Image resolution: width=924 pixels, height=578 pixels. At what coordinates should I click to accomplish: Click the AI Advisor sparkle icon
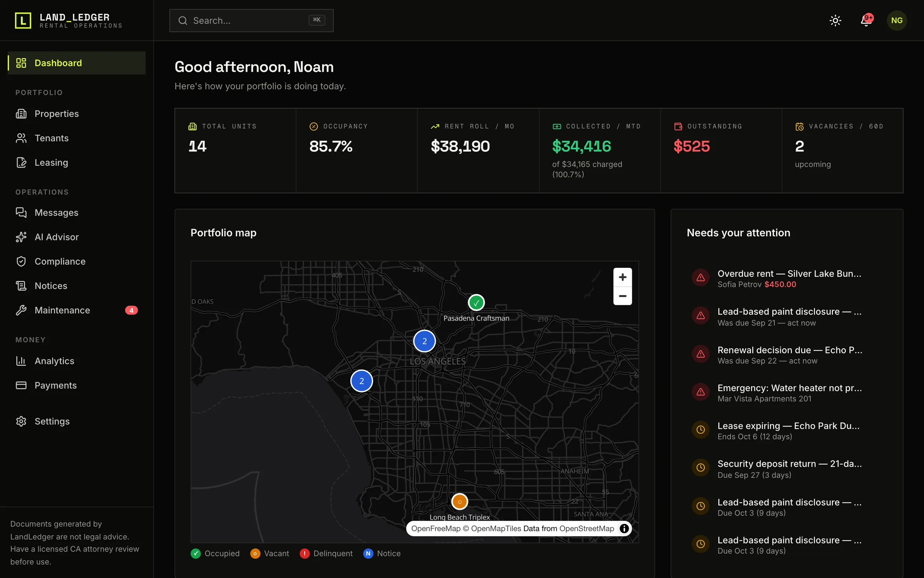pos(21,237)
